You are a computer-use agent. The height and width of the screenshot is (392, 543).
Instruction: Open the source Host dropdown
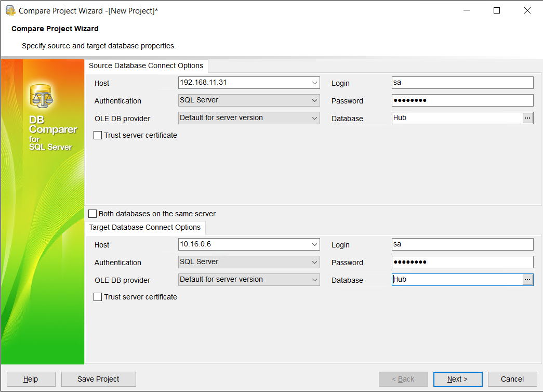(314, 82)
